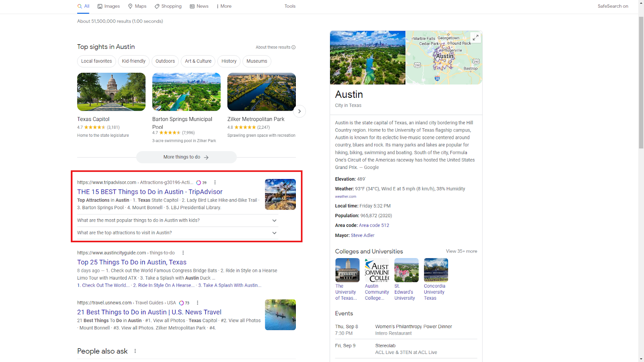Select the All results tab
The width and height of the screenshot is (644, 362).
tap(84, 6)
